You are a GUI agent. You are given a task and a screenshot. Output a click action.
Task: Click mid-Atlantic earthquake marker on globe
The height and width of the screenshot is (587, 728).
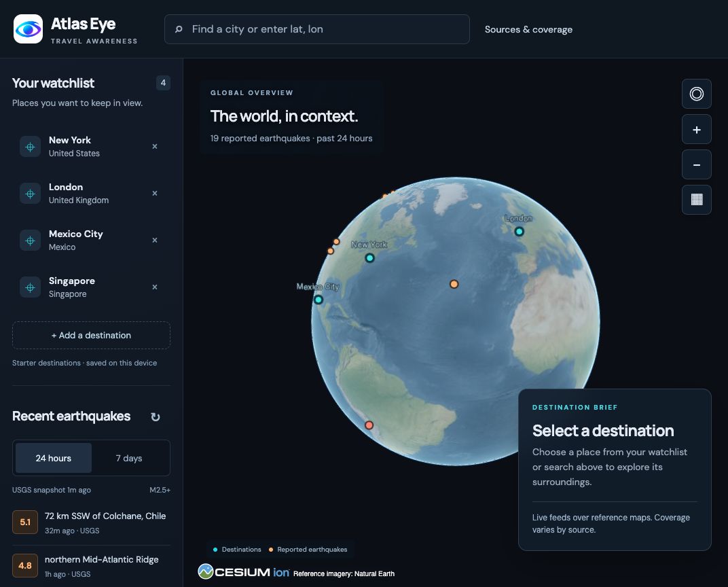point(454,284)
